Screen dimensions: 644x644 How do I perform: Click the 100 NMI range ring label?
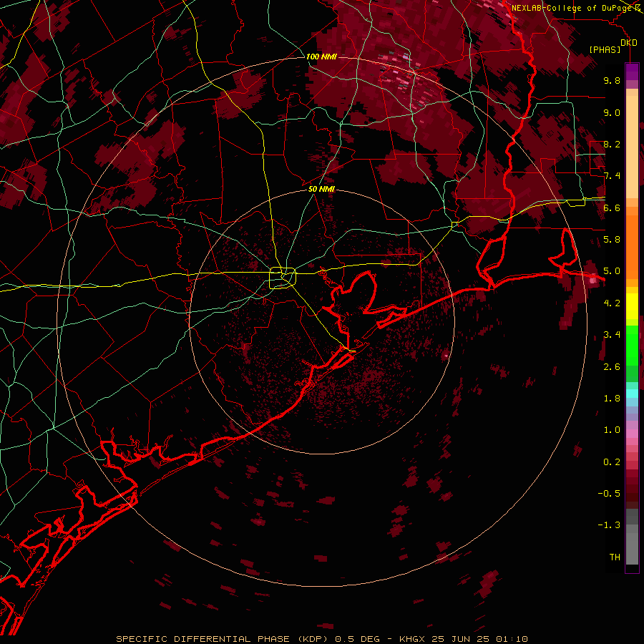pyautogui.click(x=321, y=57)
